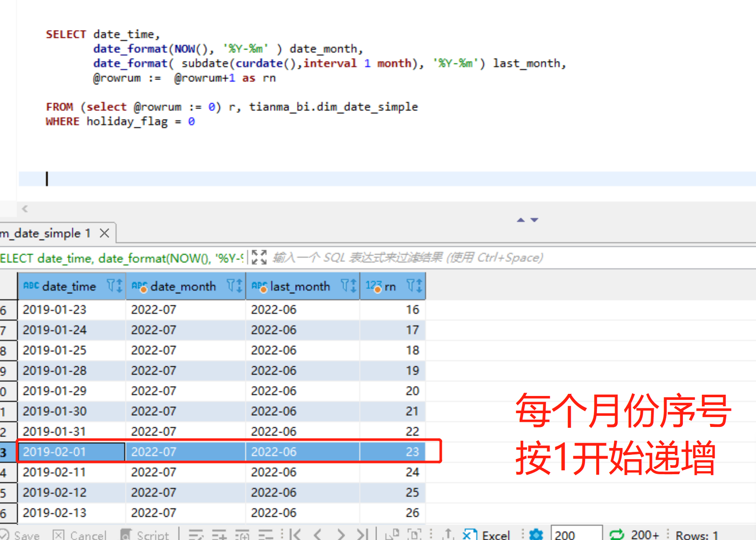Click the down arrow to collapse results panel
The width and height of the screenshot is (756, 540).
[534, 220]
